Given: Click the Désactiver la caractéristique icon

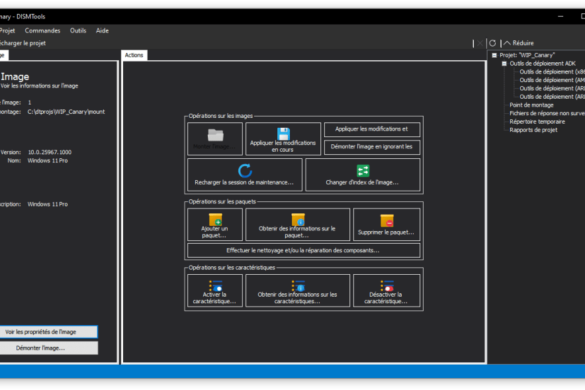Looking at the screenshot, I should click(387, 286).
